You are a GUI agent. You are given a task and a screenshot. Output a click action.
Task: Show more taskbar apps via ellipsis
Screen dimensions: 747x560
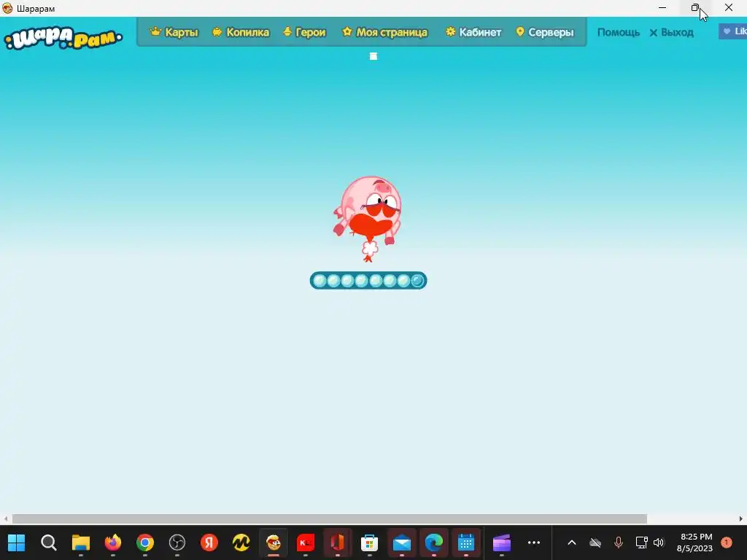point(534,542)
